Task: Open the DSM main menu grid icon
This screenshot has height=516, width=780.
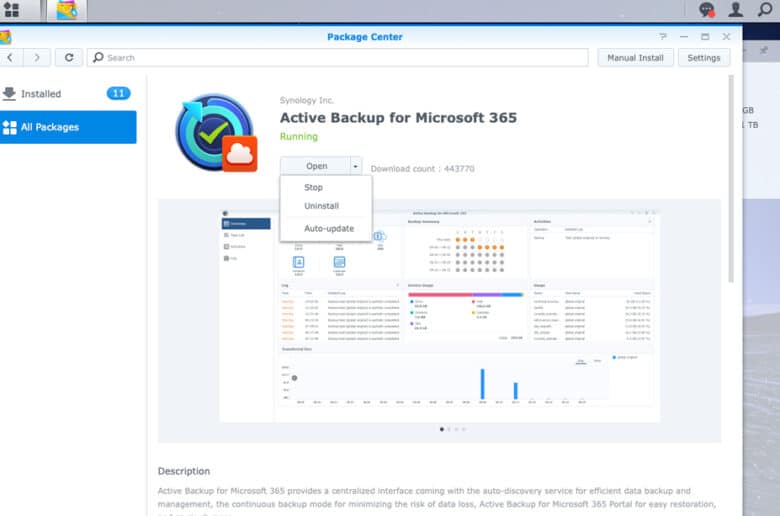Action: 11,9
